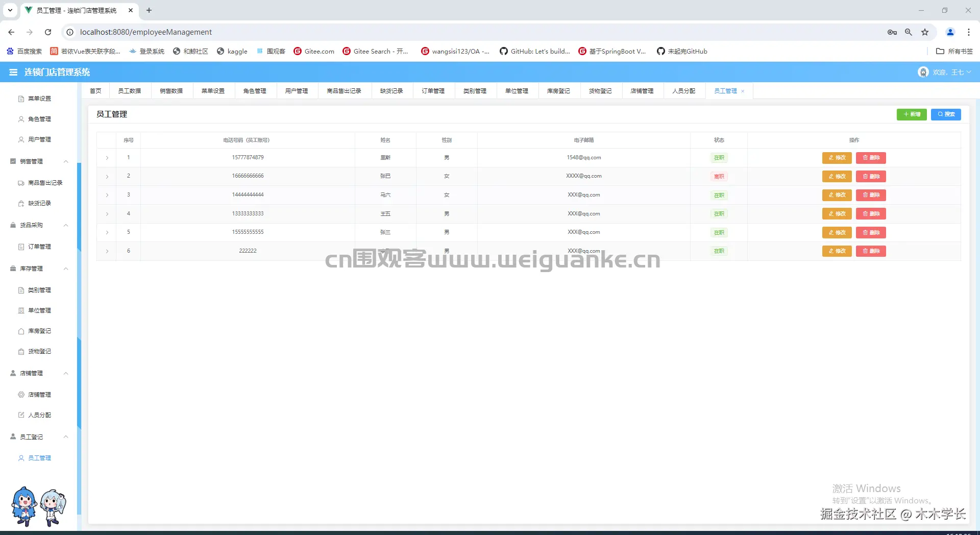The width and height of the screenshot is (980, 535).
Task: Click the 货物登记 icon in the sidebar
Action: pyautogui.click(x=21, y=351)
